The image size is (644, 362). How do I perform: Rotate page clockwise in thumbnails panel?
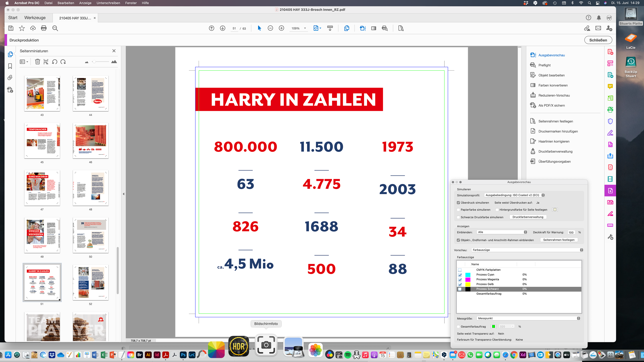[x=63, y=62]
